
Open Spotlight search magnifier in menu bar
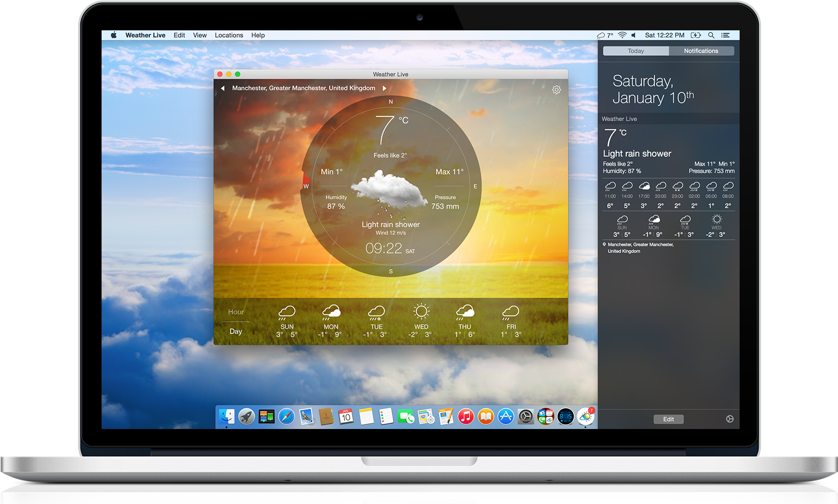(711, 36)
